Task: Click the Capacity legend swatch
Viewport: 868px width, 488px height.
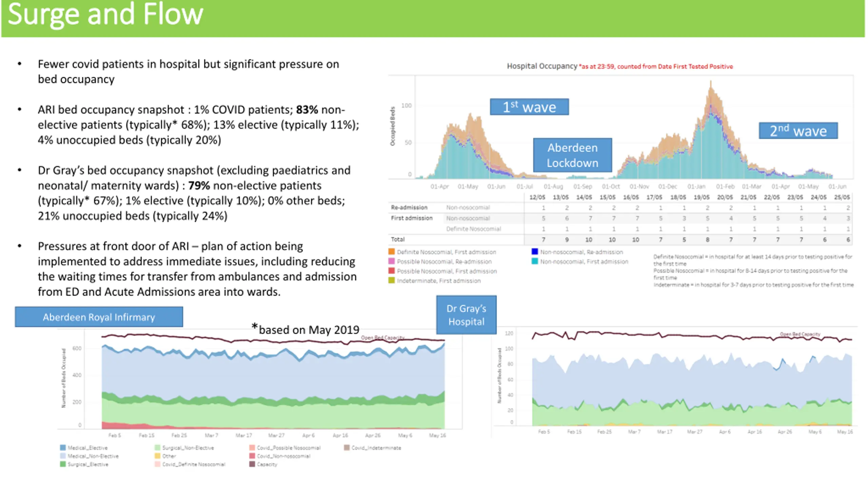Action: click(x=252, y=464)
